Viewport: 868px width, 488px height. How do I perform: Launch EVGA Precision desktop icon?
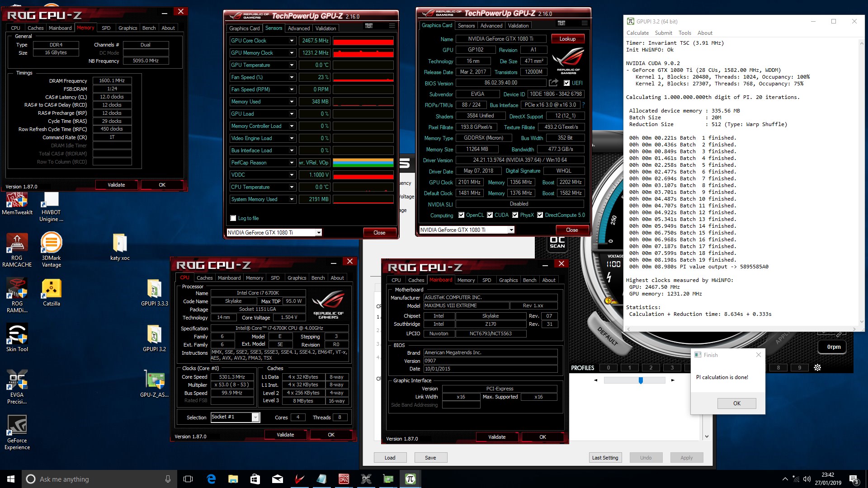tap(17, 386)
